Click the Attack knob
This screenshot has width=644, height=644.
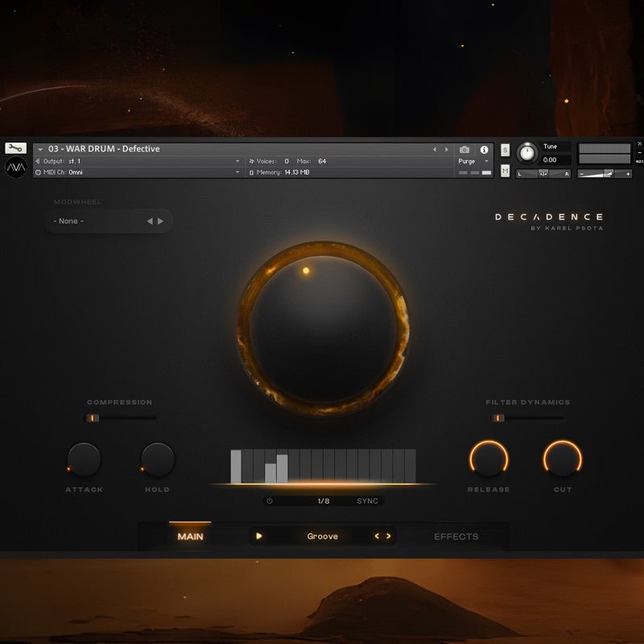pos(84,459)
